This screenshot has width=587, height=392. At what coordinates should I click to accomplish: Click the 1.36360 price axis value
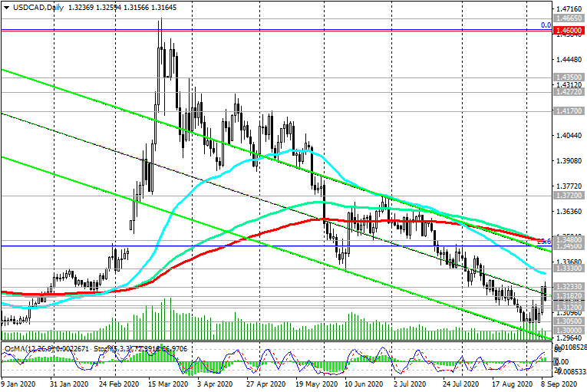coord(569,212)
